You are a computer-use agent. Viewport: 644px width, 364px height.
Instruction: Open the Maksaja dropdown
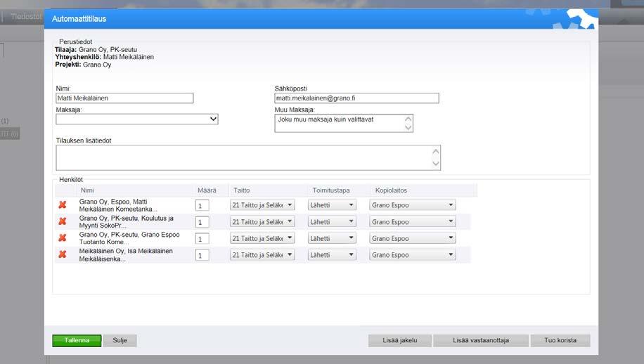(x=137, y=119)
